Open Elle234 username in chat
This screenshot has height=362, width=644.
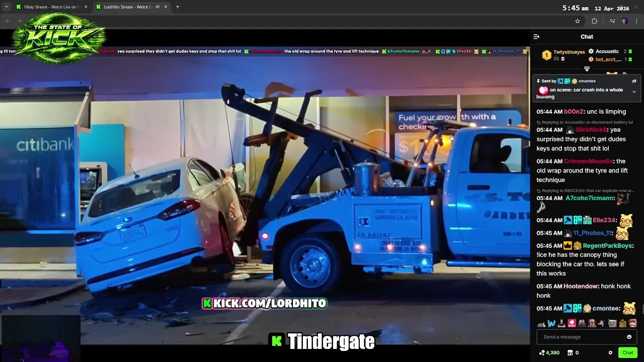click(x=604, y=220)
